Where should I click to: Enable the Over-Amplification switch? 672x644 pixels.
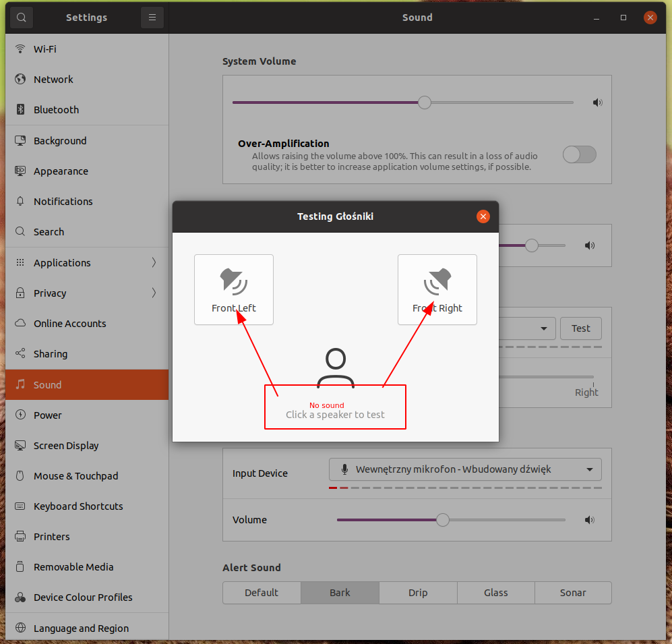[x=580, y=154]
